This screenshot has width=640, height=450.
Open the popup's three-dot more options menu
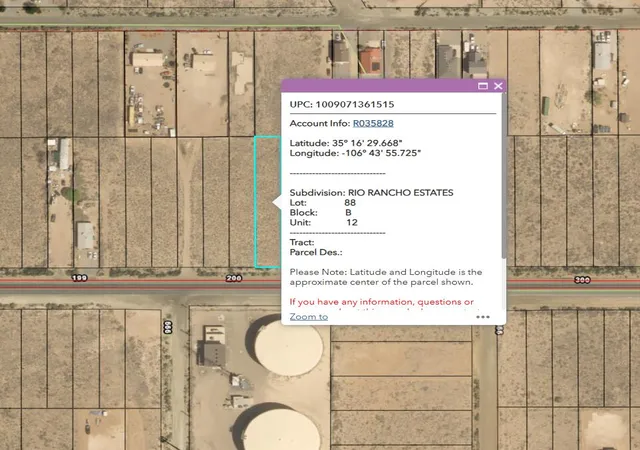click(x=483, y=317)
